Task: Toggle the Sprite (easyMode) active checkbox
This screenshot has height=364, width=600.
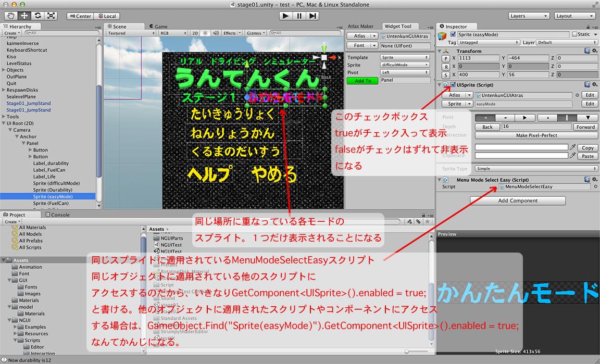Action: (x=454, y=34)
